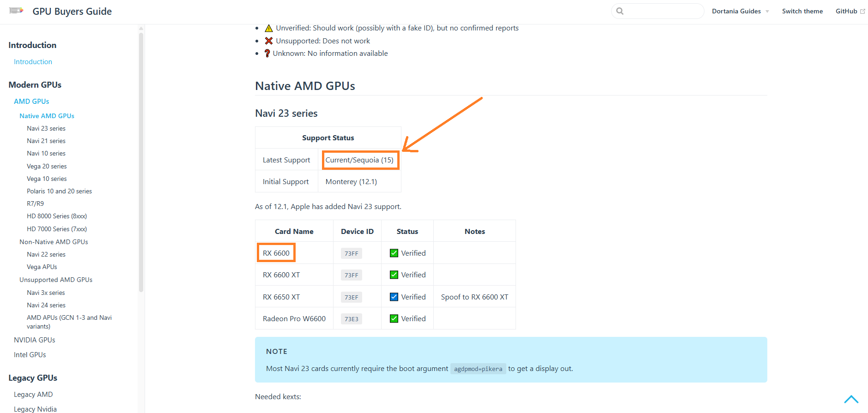
Task: Jump to Navi 10 series in sidebar
Action: pos(46,153)
